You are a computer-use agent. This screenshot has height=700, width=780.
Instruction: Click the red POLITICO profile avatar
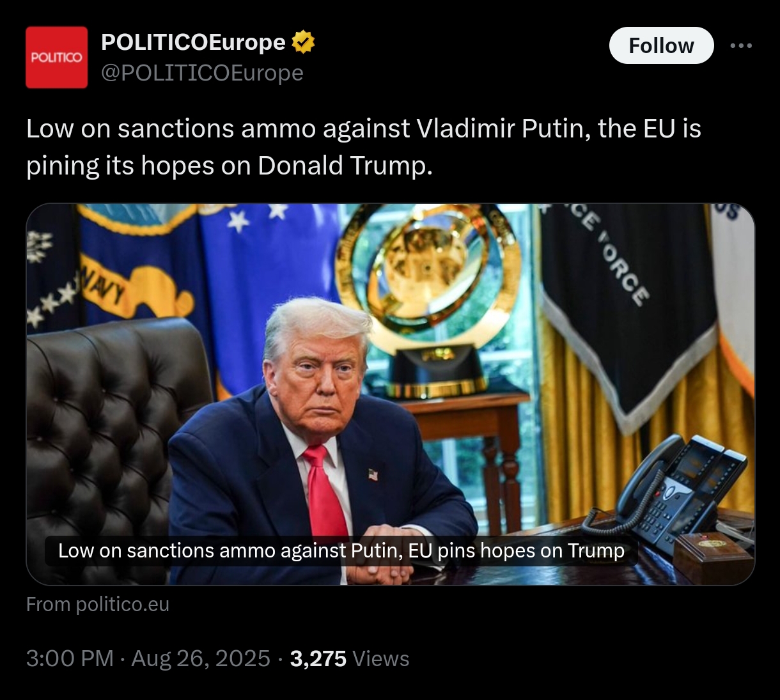[56, 58]
